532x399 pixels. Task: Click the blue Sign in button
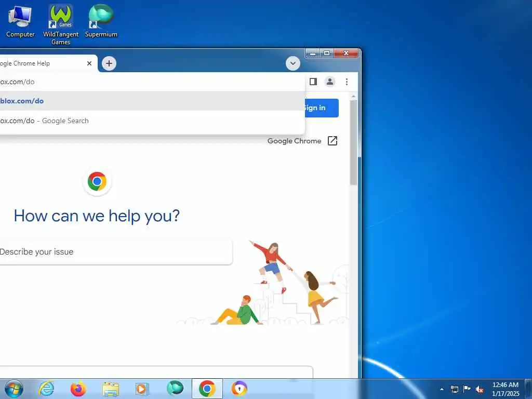pos(322,108)
